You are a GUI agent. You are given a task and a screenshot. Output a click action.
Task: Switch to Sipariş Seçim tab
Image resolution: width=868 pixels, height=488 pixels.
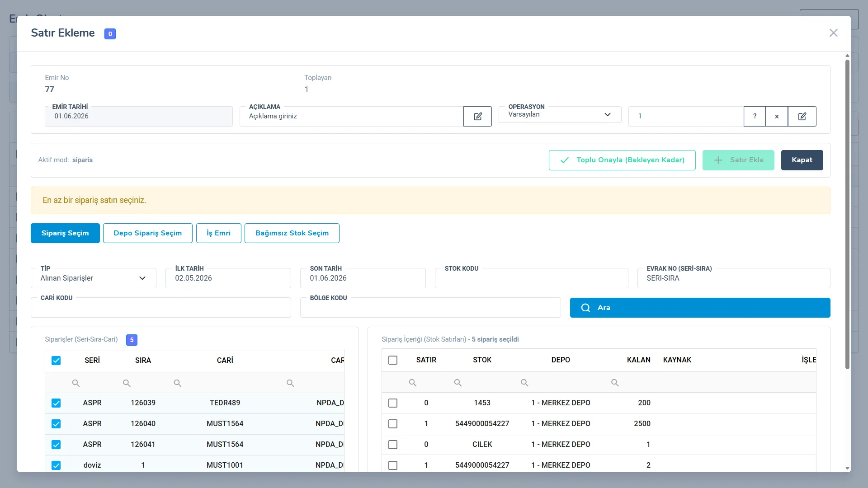(65, 233)
